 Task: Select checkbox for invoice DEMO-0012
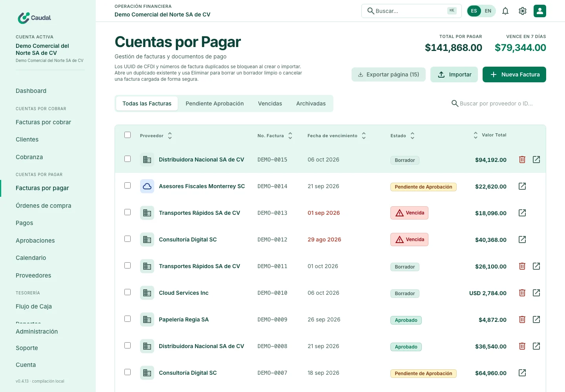pos(128,239)
